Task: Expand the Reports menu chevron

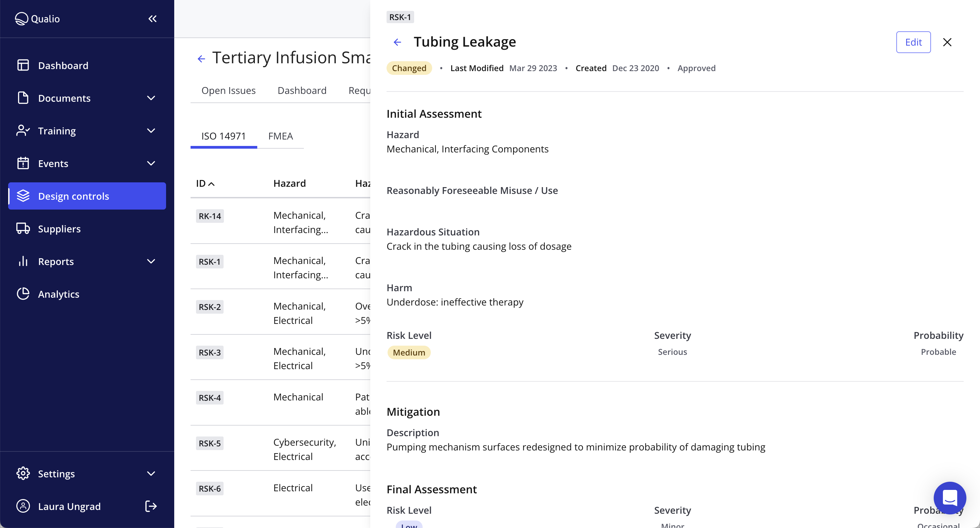Action: pos(151,261)
